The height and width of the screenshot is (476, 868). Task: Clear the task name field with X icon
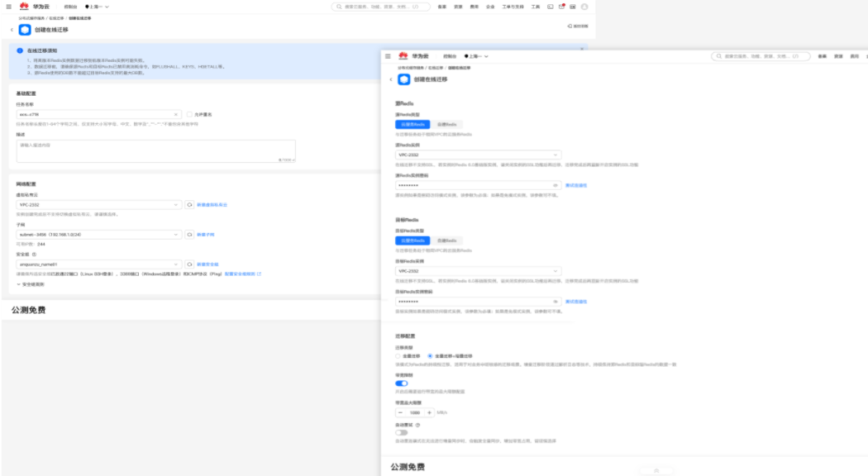pyautogui.click(x=176, y=115)
